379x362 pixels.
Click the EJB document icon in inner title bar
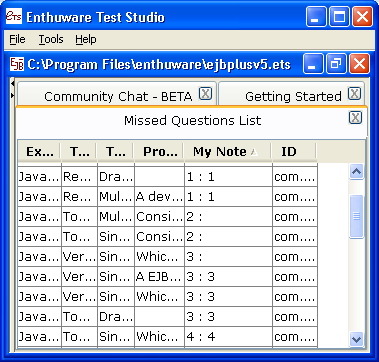point(17,64)
